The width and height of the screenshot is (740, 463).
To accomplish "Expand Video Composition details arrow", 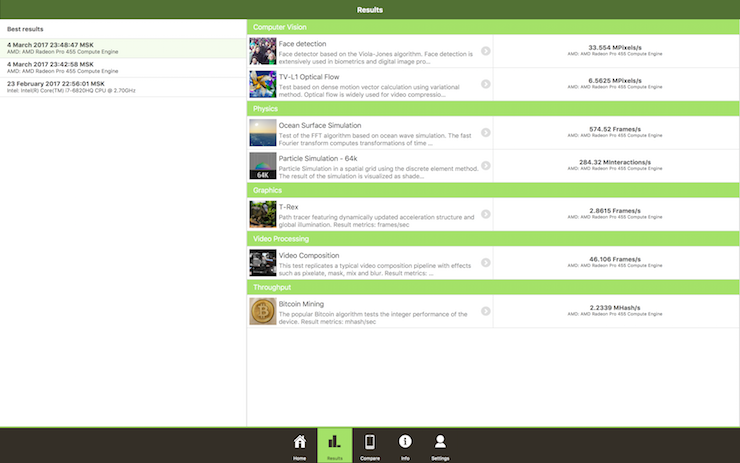I will pyautogui.click(x=486, y=263).
